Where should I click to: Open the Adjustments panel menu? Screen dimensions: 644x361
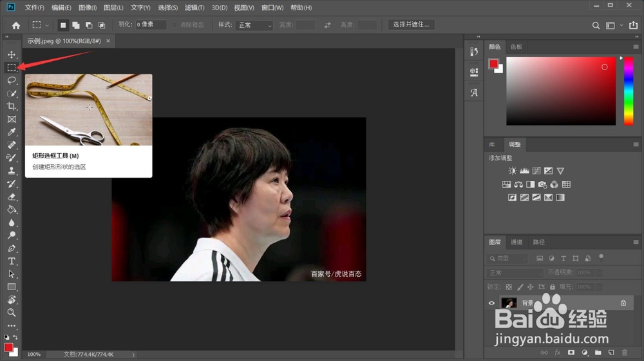[x=636, y=144]
